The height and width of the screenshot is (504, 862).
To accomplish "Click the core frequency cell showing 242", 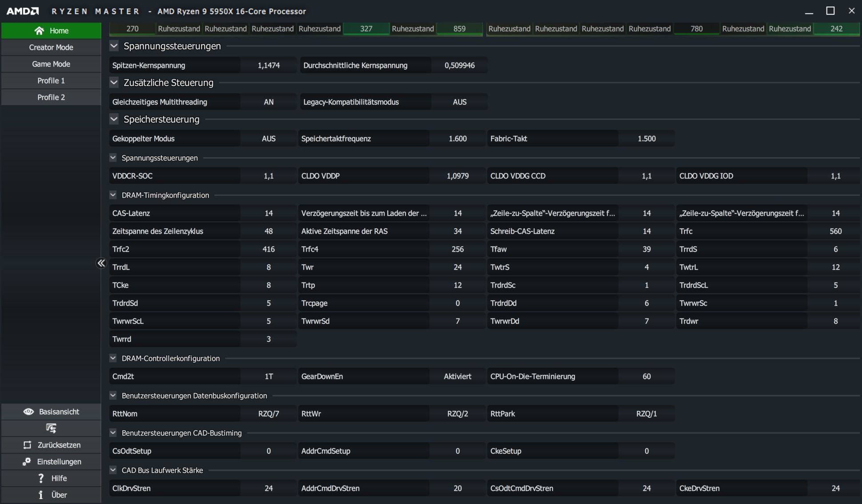I will [836, 29].
